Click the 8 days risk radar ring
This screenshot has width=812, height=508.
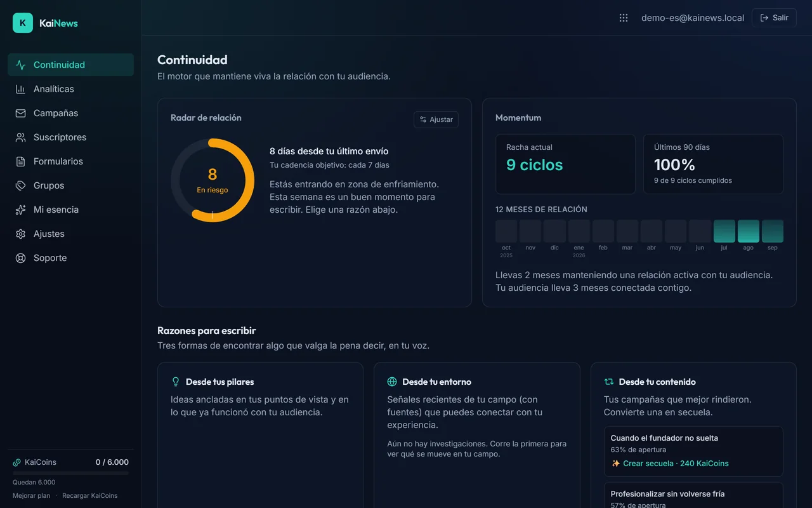click(213, 180)
